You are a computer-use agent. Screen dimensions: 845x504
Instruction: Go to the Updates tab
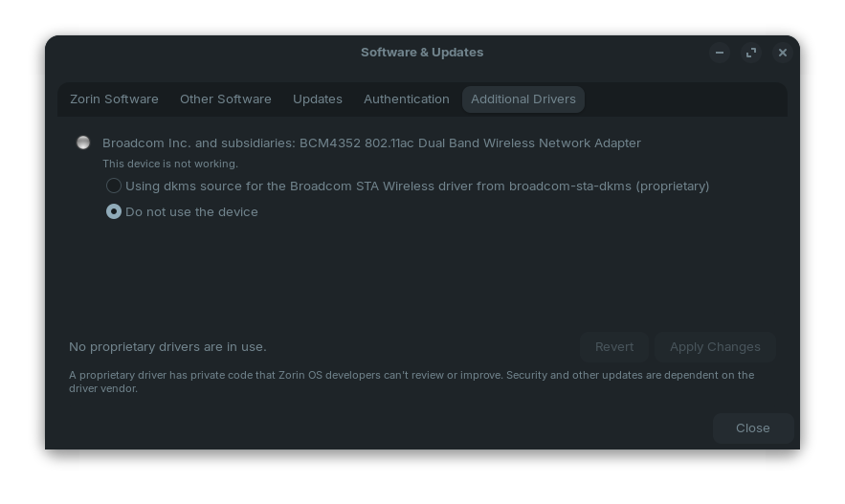click(317, 99)
